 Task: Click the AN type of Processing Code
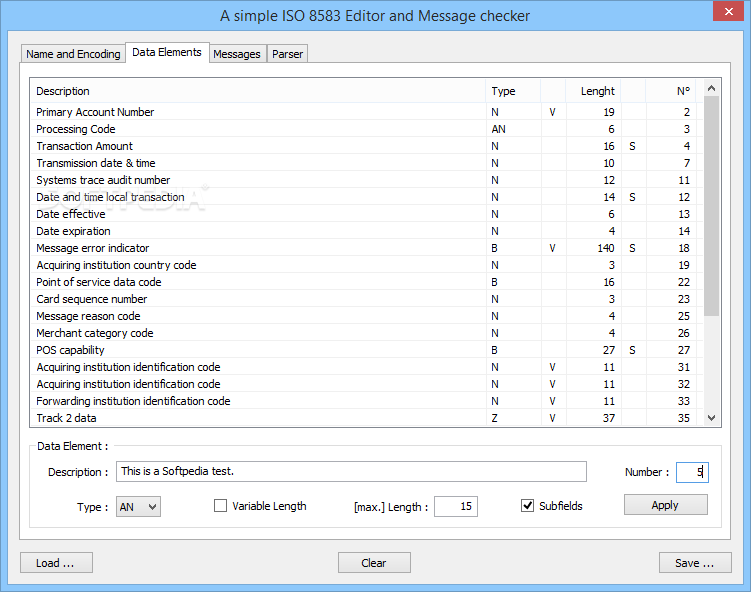click(499, 129)
